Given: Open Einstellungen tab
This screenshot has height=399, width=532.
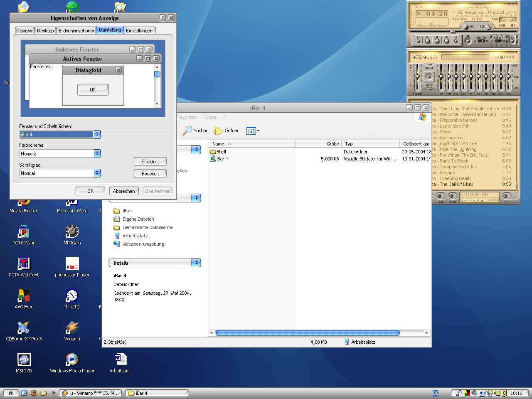Looking at the screenshot, I should (139, 31).
